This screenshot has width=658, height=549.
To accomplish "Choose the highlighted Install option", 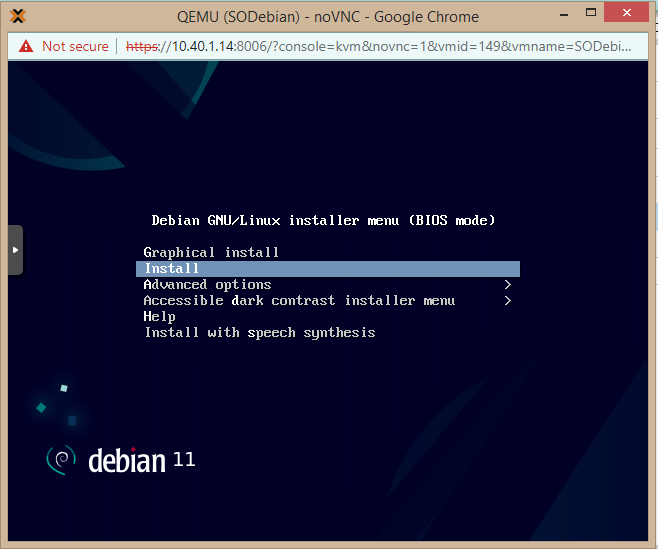I will tap(328, 269).
